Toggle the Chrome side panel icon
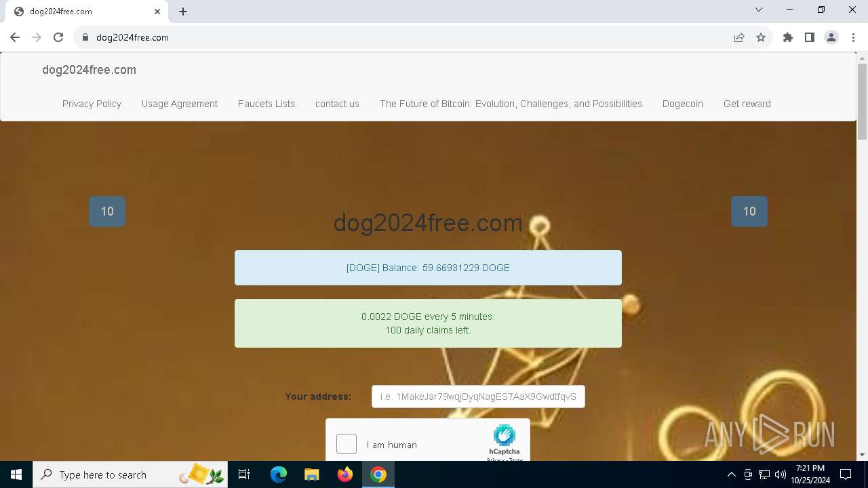 [x=810, y=37]
